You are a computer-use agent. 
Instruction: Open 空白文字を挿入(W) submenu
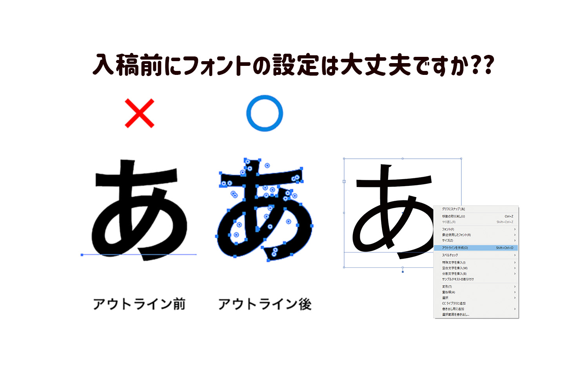click(x=476, y=268)
